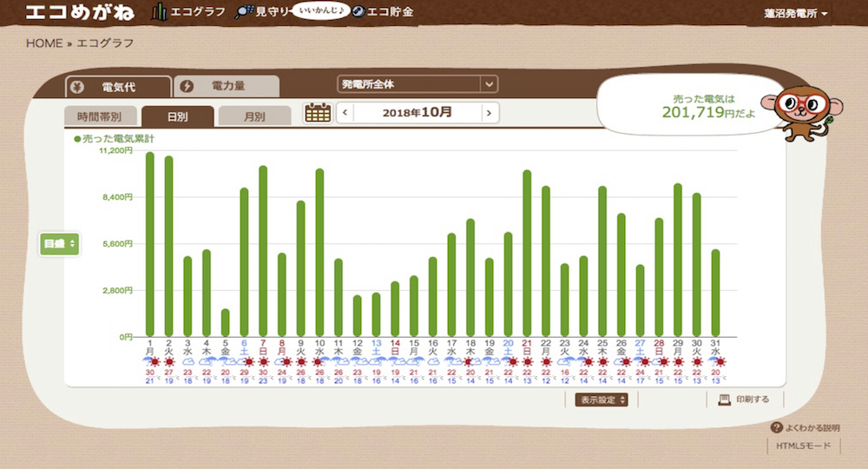
Task: Click the 11,200円 axis label
Action: coord(115,150)
